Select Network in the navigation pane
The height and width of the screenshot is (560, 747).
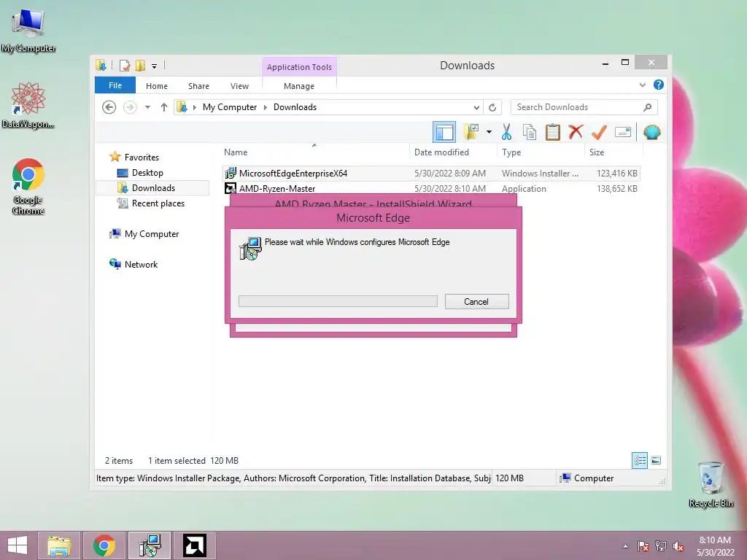click(x=141, y=264)
